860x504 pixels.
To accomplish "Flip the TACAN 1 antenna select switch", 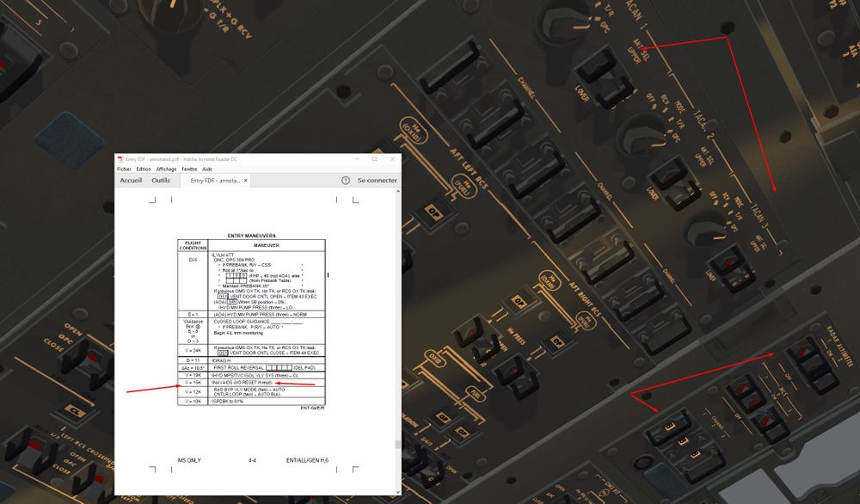I will pos(604,77).
